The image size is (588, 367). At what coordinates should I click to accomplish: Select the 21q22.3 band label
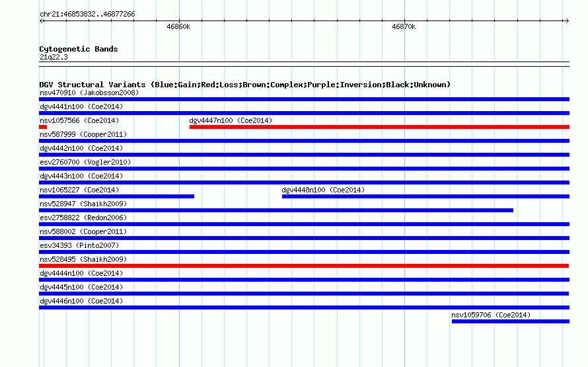click(54, 57)
